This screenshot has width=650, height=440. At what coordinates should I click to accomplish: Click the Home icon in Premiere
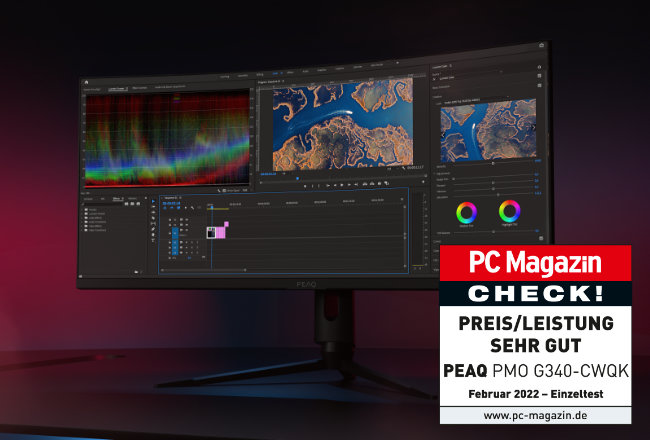click(86, 82)
